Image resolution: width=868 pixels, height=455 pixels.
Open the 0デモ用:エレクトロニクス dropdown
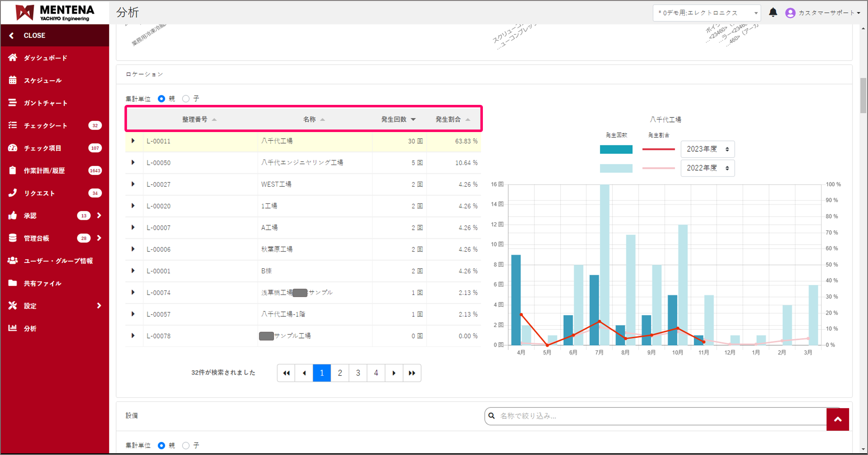(706, 13)
